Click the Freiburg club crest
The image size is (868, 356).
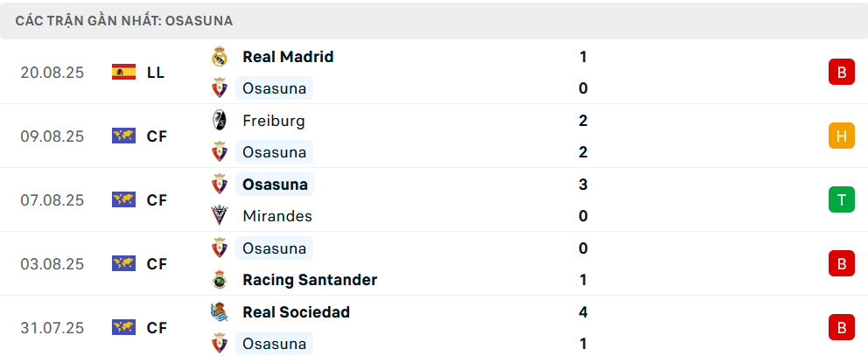220,121
